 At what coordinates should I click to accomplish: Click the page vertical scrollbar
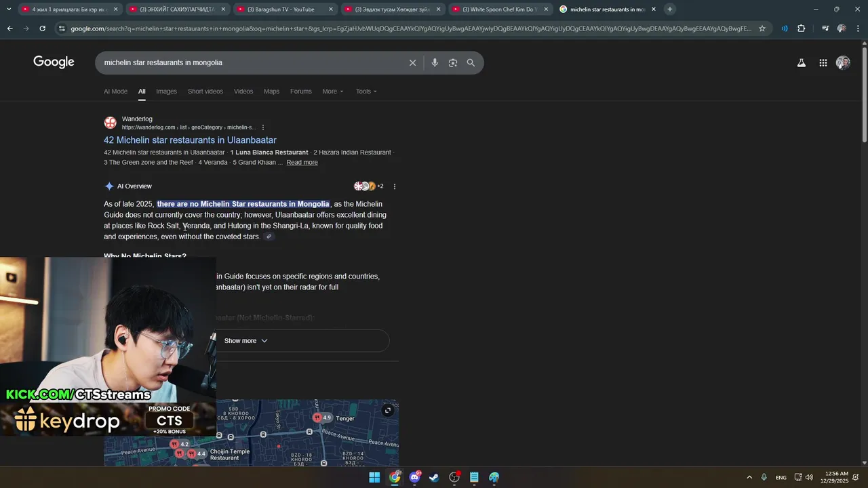(x=864, y=95)
